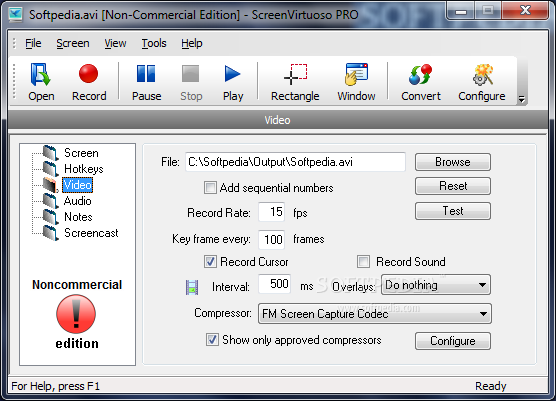Click the film strip icon beside Interval

192,287
